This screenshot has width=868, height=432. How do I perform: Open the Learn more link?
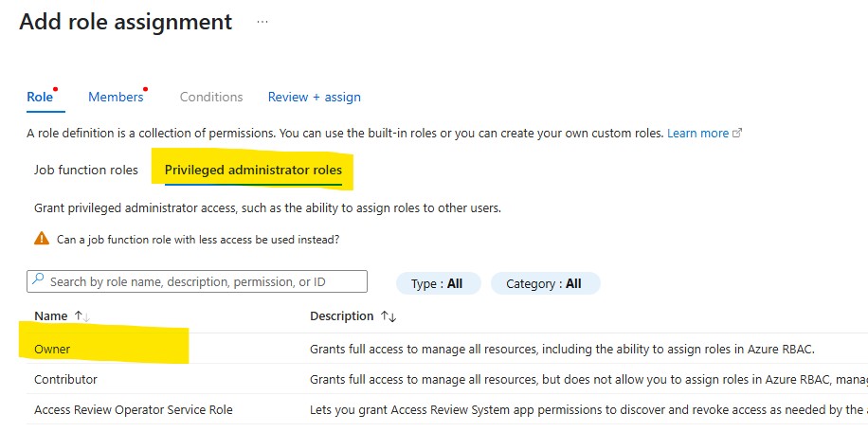pos(698,134)
